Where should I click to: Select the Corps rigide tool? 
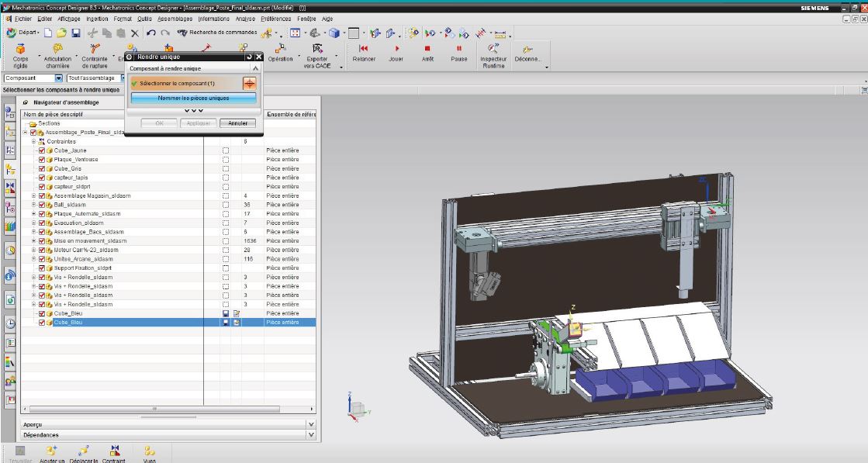20,56
